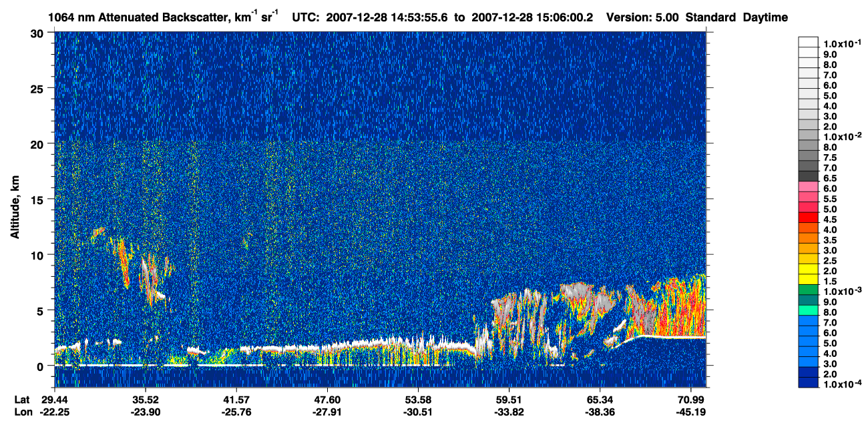Click the latitude value '53.58'

click(x=417, y=400)
